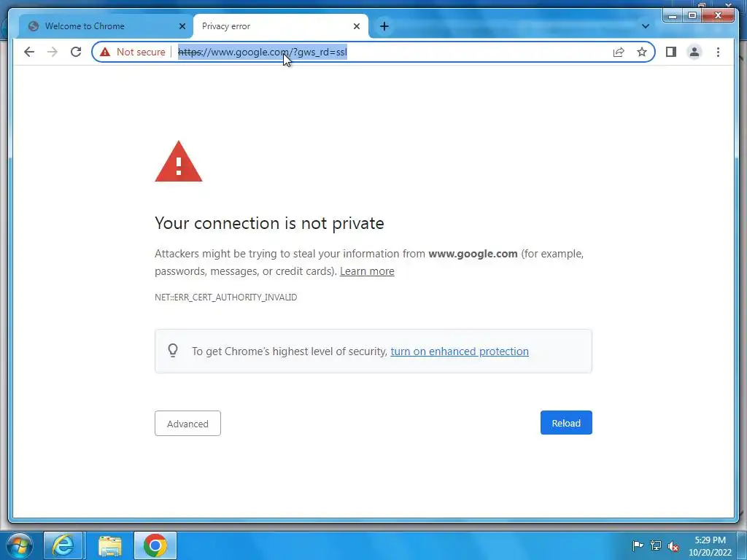
Task: Open the Windows Start button
Action: pos(19,545)
